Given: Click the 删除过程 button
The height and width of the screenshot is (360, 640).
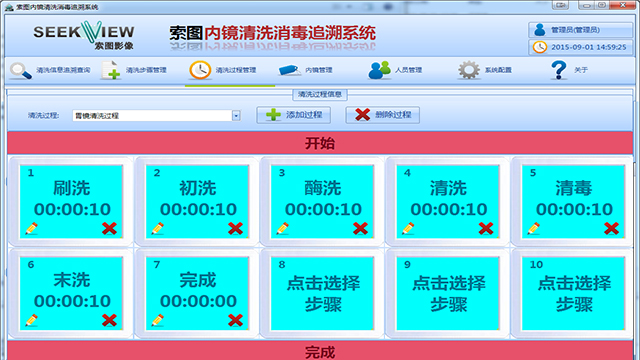Looking at the screenshot, I should point(382,115).
